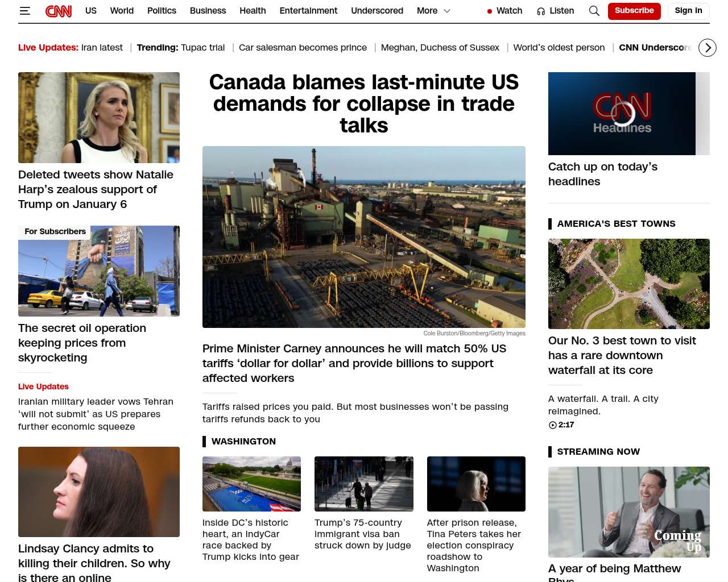Open AMERICA'S BEST TOWNS section heading
The width and height of the screenshot is (728, 582).
[x=616, y=224]
